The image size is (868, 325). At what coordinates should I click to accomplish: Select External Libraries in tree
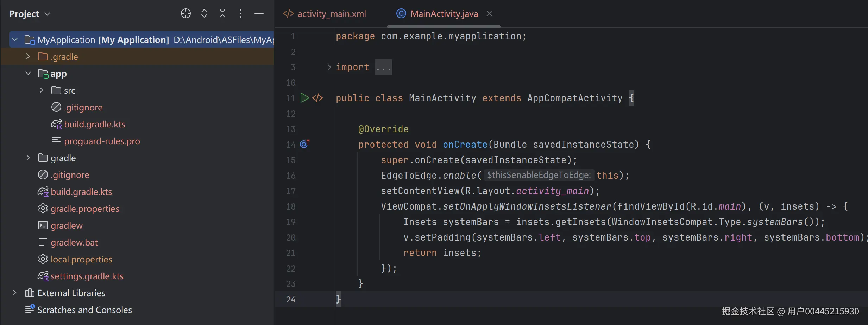click(x=71, y=293)
